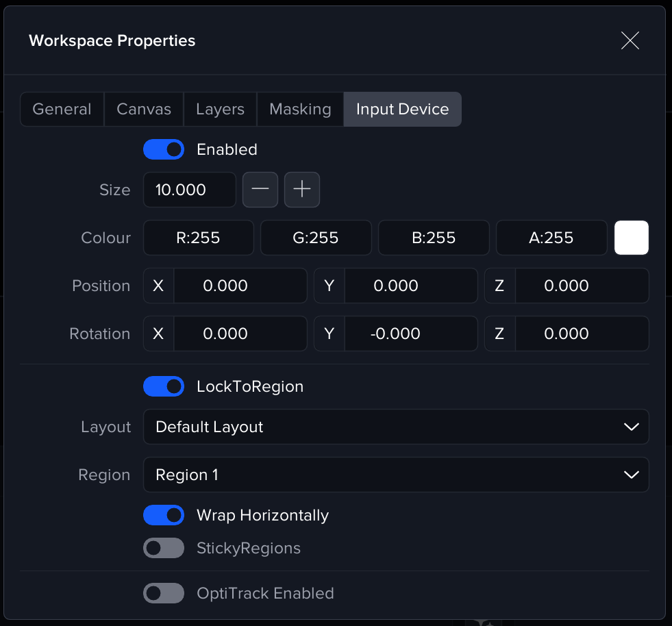
Task: Open the Layout dropdown
Action: click(396, 427)
